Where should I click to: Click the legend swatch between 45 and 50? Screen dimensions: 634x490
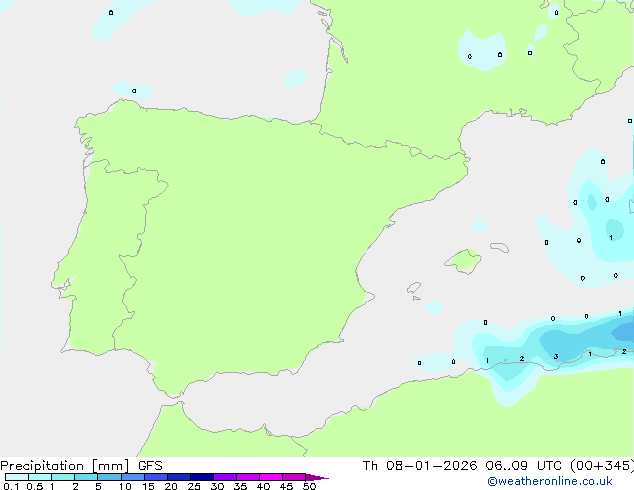pyautogui.click(x=294, y=477)
